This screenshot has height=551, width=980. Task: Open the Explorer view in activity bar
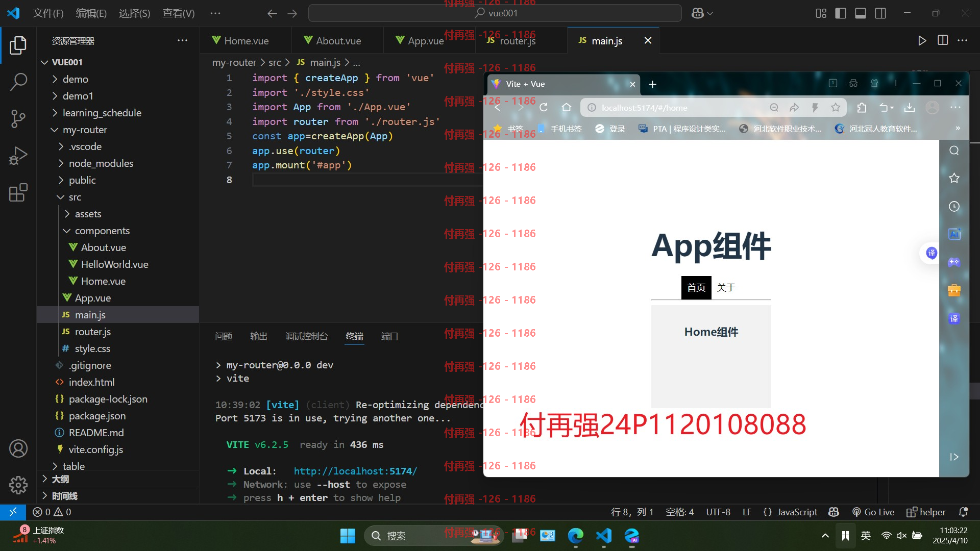(18, 45)
